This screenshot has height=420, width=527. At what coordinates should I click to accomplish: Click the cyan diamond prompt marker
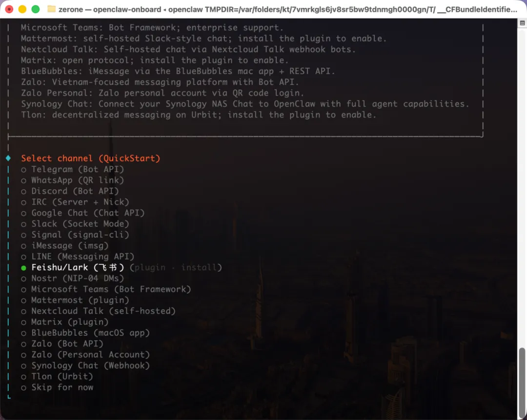(x=8, y=158)
